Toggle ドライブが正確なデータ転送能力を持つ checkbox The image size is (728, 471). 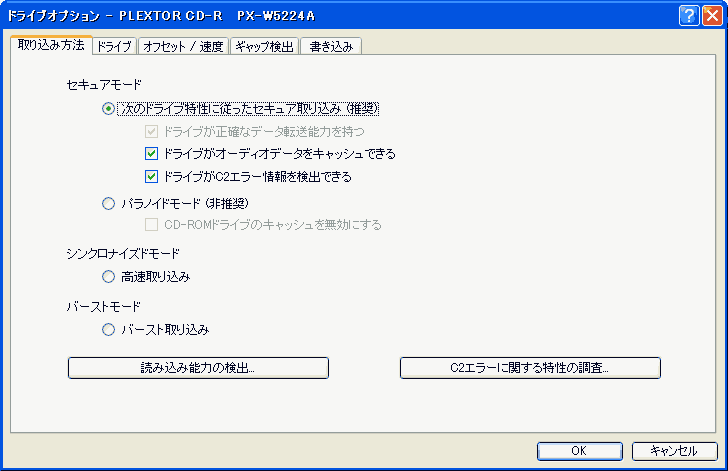coord(151,131)
